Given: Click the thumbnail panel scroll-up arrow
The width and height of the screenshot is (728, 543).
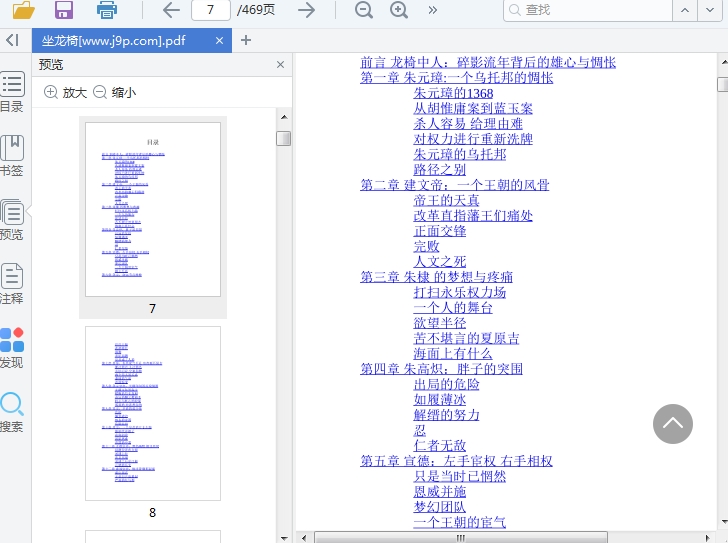Looking at the screenshot, I should tap(284, 117).
